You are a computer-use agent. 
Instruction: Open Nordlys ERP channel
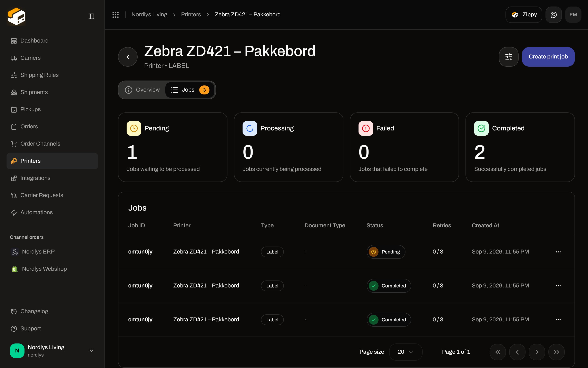coord(52,252)
